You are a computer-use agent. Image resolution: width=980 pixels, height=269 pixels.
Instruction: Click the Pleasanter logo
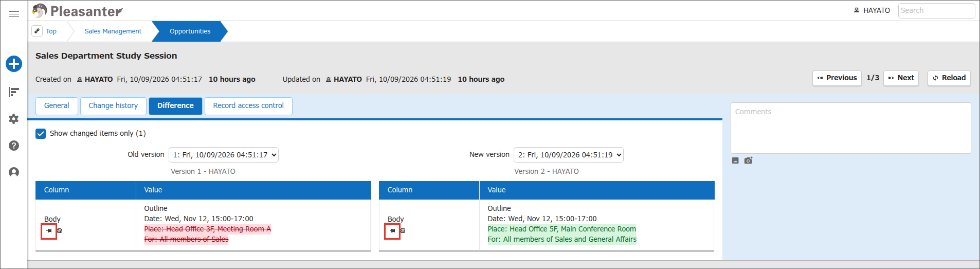pyautogui.click(x=78, y=11)
